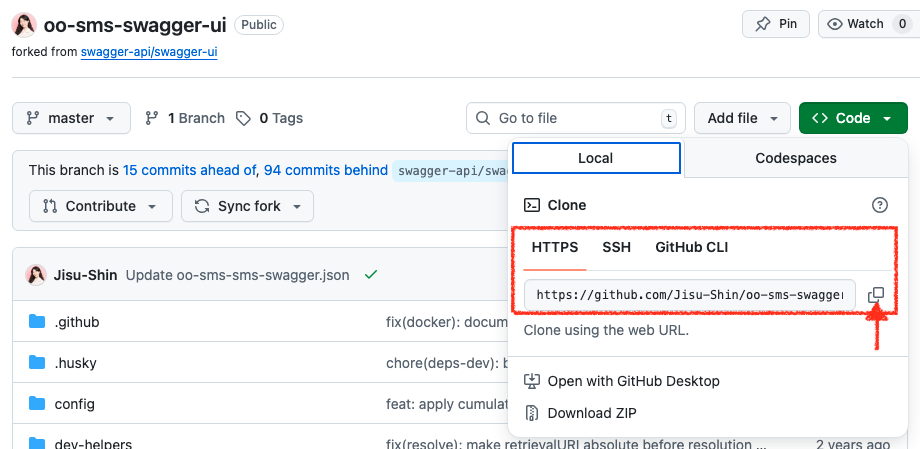Screen dimensions: 920x449
Task: Open the 0 Tags link
Action: click(269, 118)
